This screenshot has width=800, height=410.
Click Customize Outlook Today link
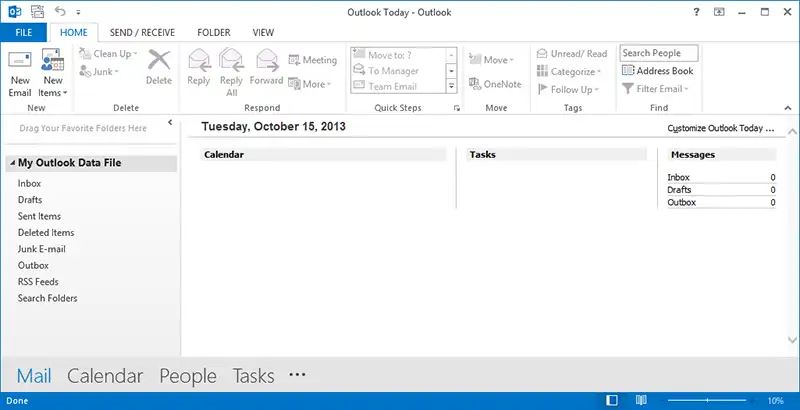point(720,128)
